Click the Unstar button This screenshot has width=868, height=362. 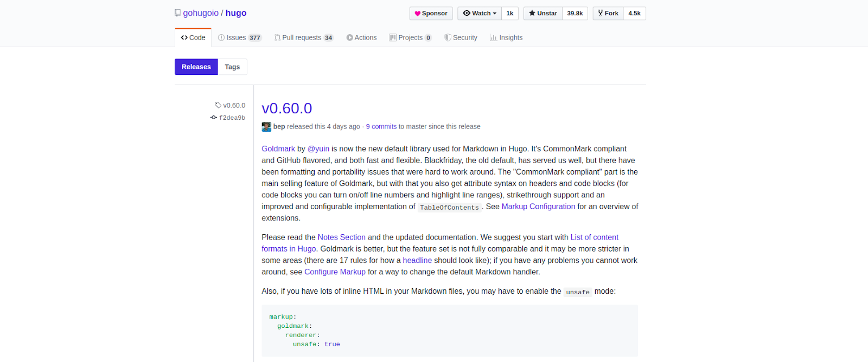coord(543,14)
